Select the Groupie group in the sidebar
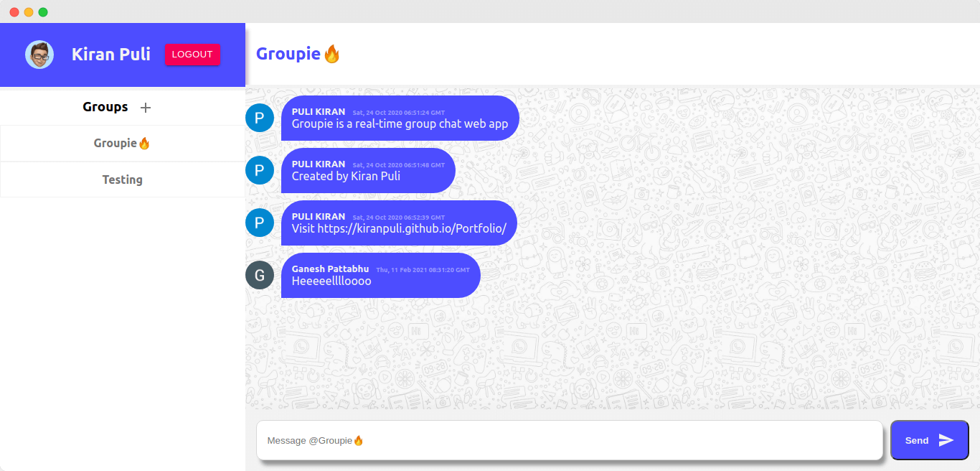This screenshot has width=980, height=471. [122, 143]
